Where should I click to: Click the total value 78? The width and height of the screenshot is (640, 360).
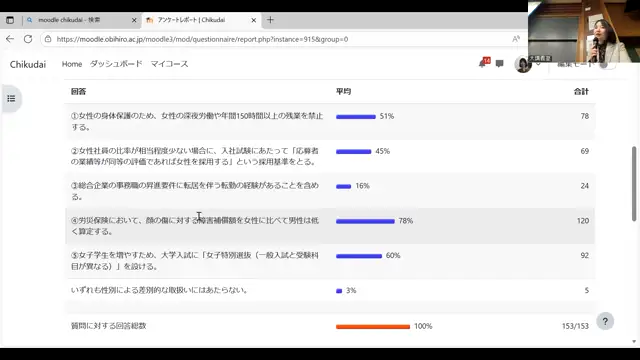584,116
